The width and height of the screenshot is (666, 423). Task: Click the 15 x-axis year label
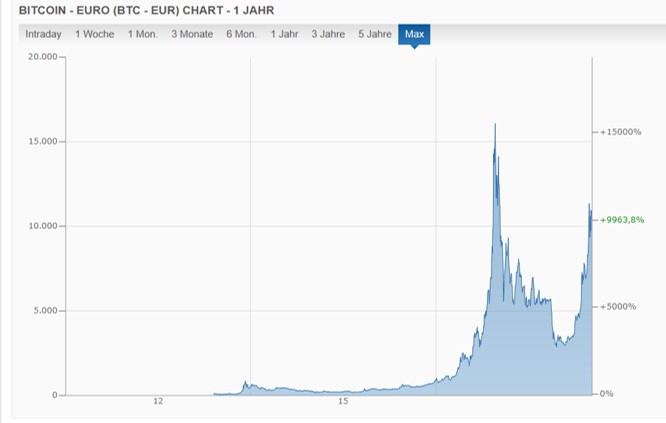[343, 401]
